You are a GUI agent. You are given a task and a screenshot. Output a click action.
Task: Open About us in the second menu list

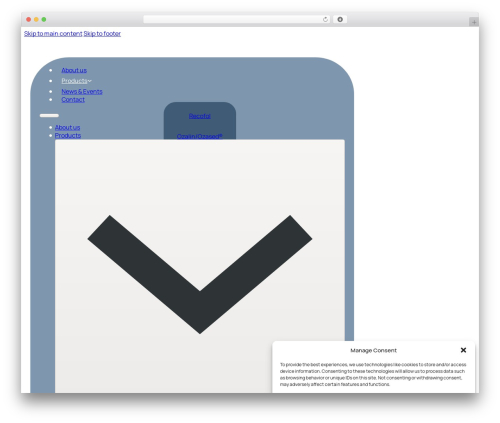(67, 127)
